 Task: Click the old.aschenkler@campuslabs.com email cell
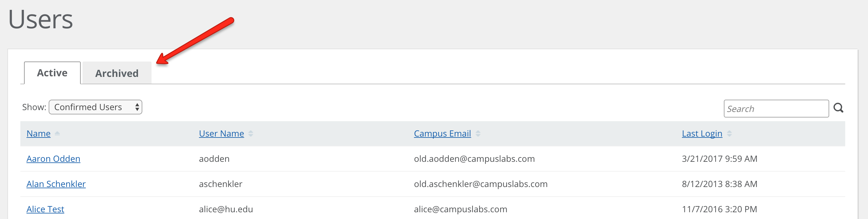pyautogui.click(x=481, y=184)
